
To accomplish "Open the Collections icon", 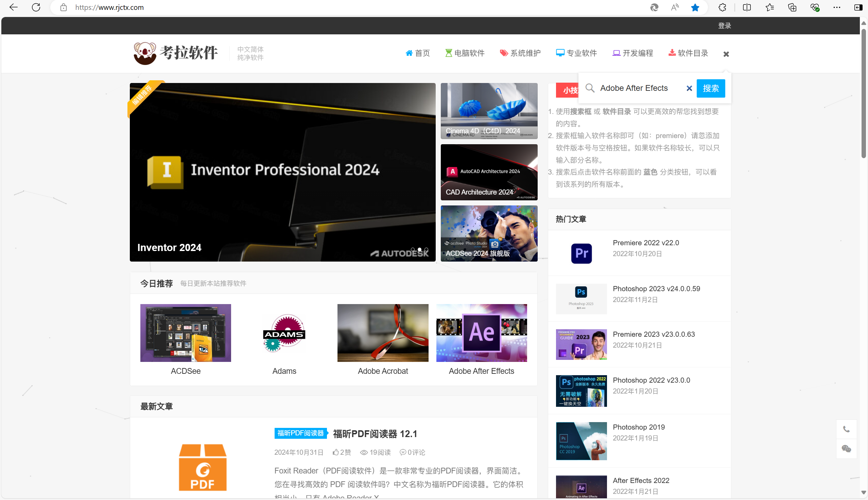I will [792, 7].
